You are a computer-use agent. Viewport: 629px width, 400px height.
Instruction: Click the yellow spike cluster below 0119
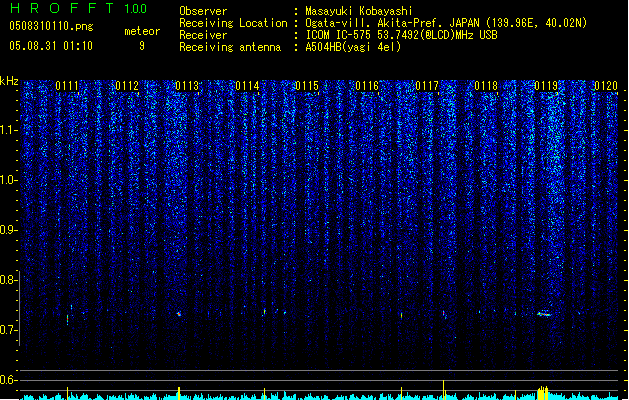(x=543, y=393)
